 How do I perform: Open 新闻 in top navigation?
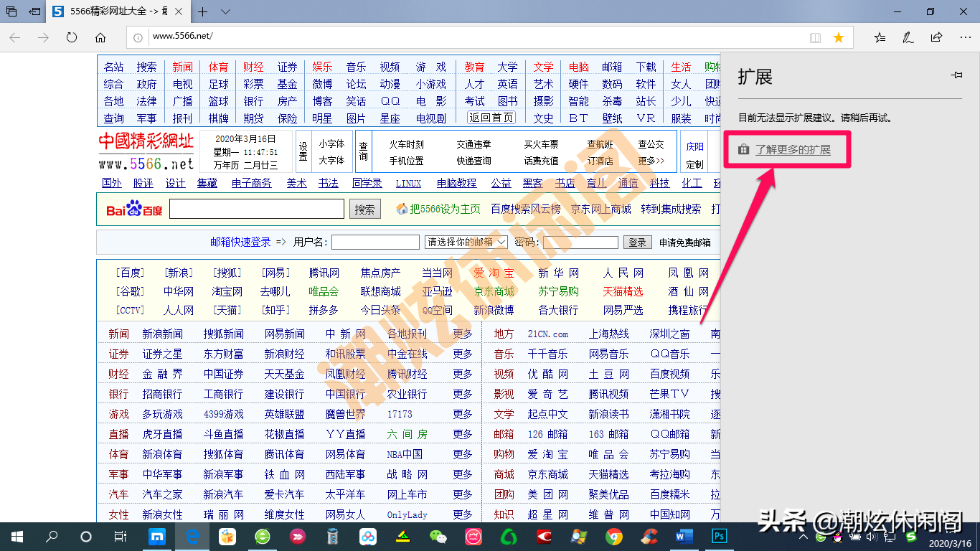[x=183, y=67]
